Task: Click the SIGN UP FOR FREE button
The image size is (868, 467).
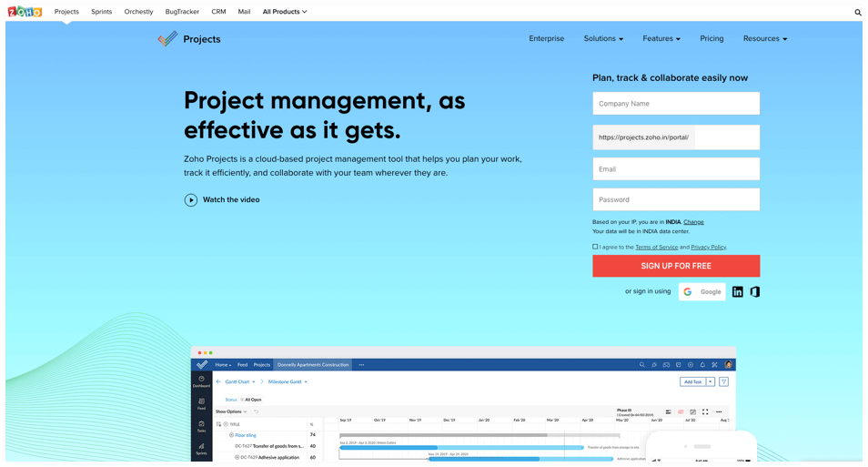Action: point(676,266)
